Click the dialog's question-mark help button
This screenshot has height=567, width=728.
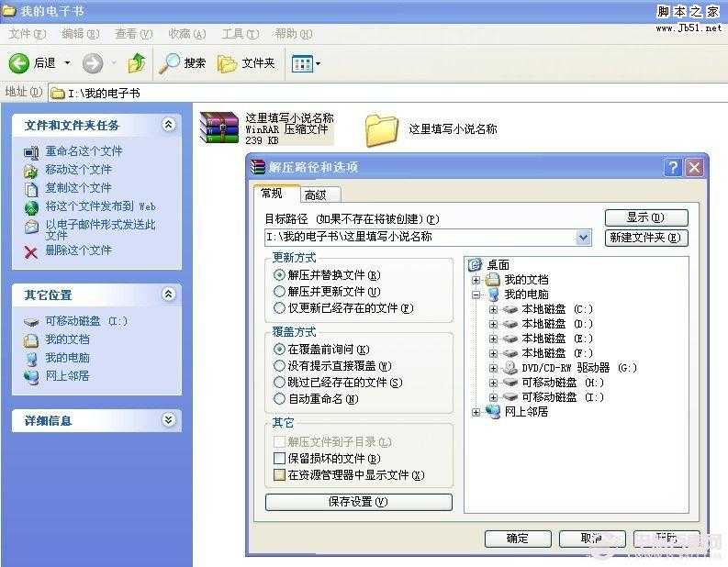(x=673, y=168)
